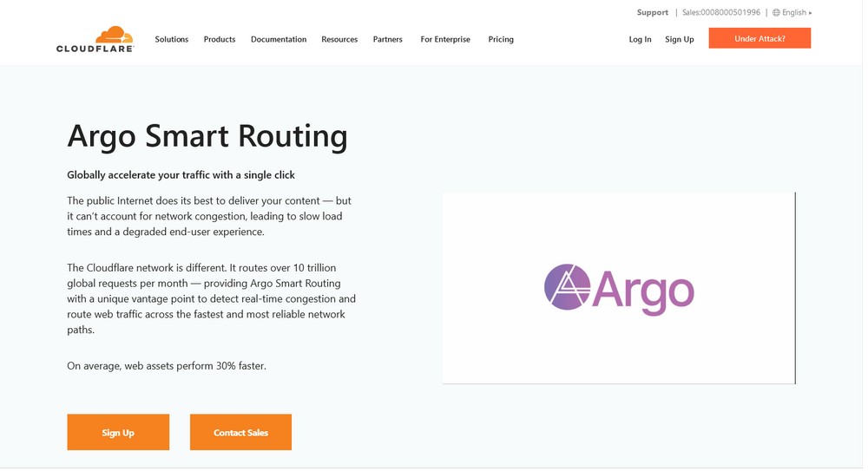Open the Products menu
The image size is (868, 471).
(x=220, y=39)
